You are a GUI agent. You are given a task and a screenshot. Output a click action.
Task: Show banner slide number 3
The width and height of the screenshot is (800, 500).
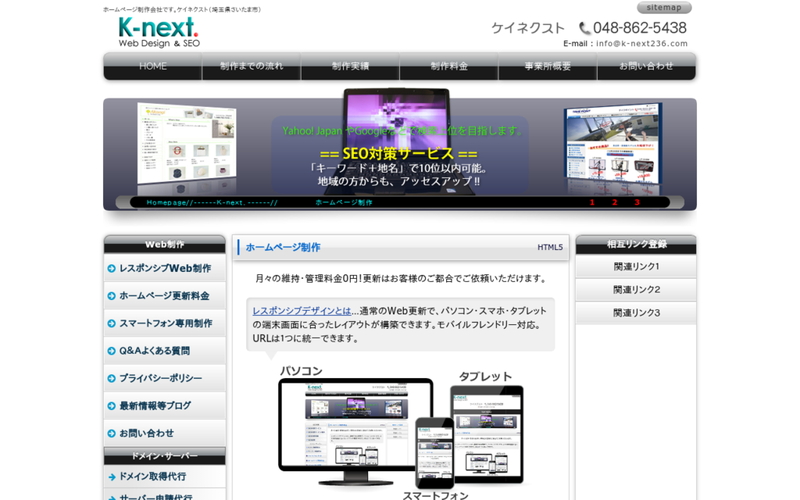638,202
